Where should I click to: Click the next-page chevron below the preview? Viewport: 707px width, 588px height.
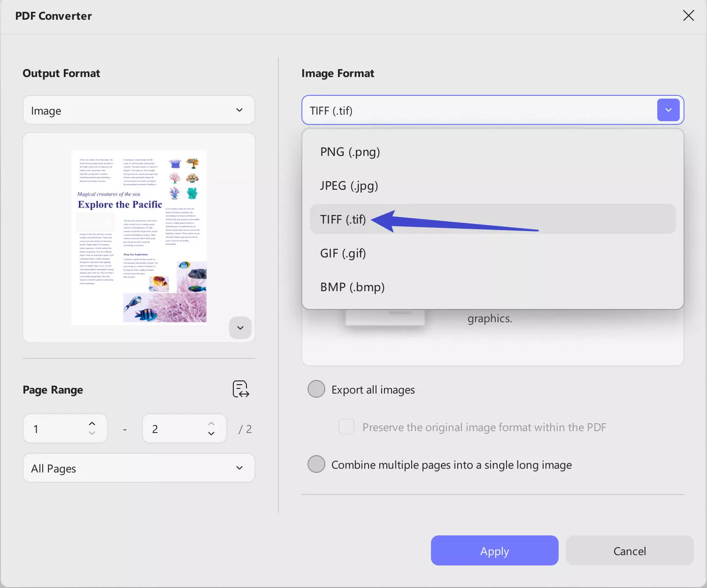(x=240, y=327)
